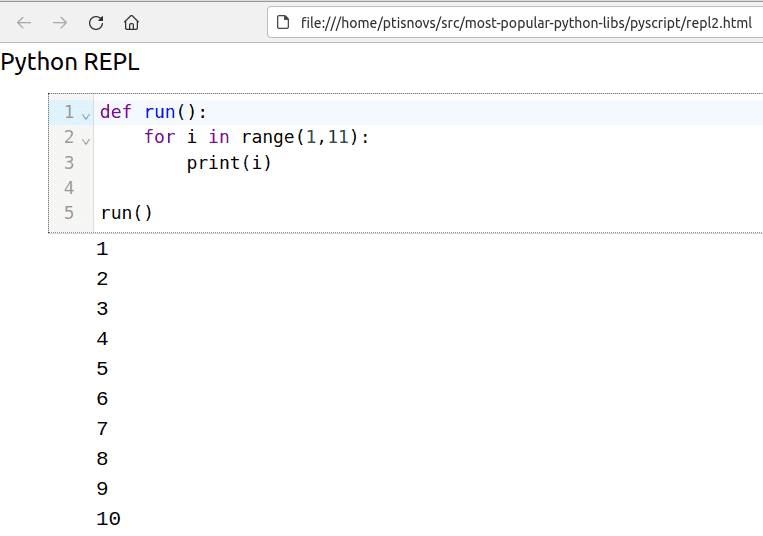Image resolution: width=763 pixels, height=536 pixels.
Task: Open the browser home page
Action: coord(131,22)
